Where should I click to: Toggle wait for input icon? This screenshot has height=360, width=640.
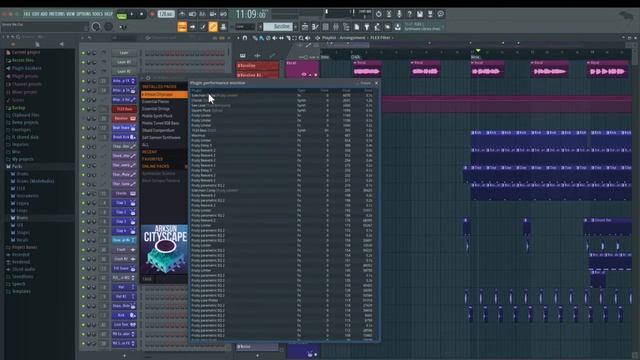[x=192, y=14]
